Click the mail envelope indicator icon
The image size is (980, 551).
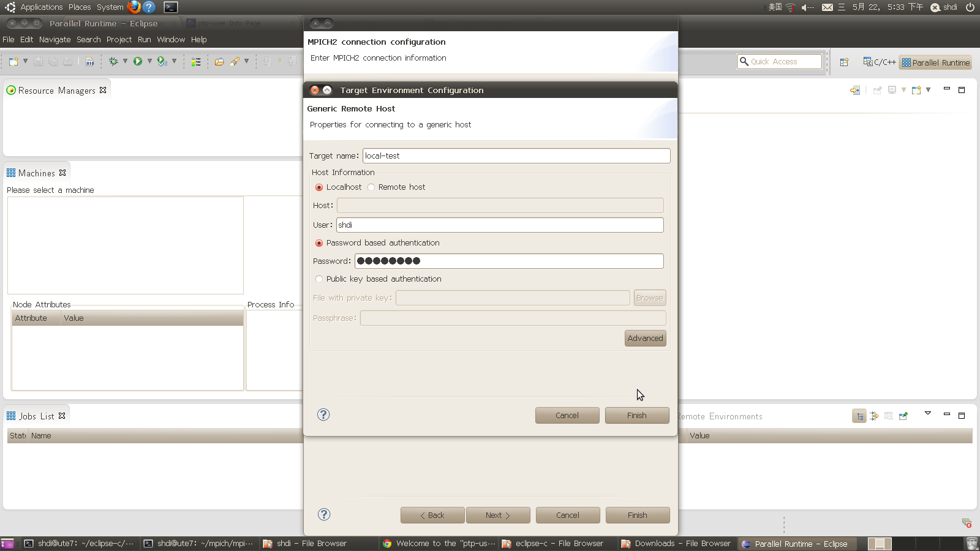click(x=827, y=7)
